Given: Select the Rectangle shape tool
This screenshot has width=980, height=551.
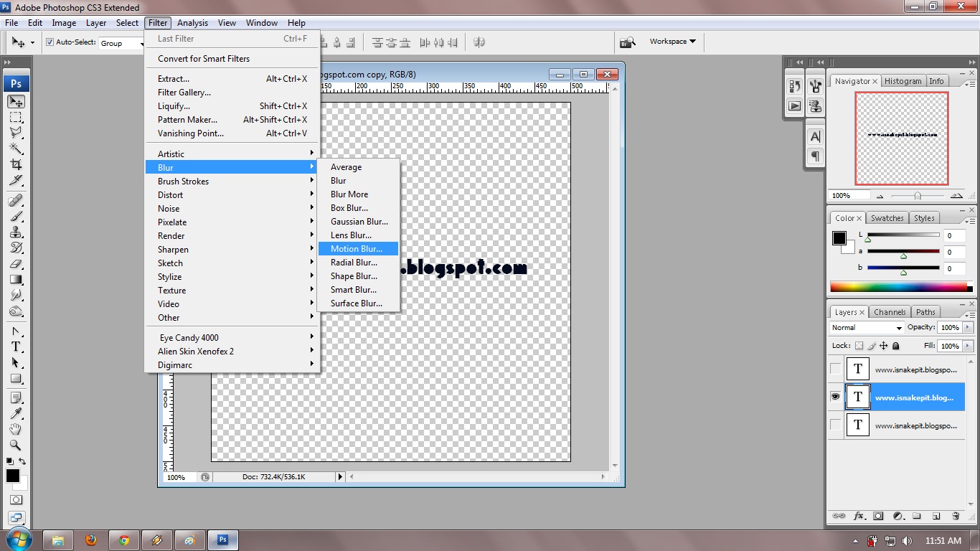Looking at the screenshot, I should pos(16,379).
